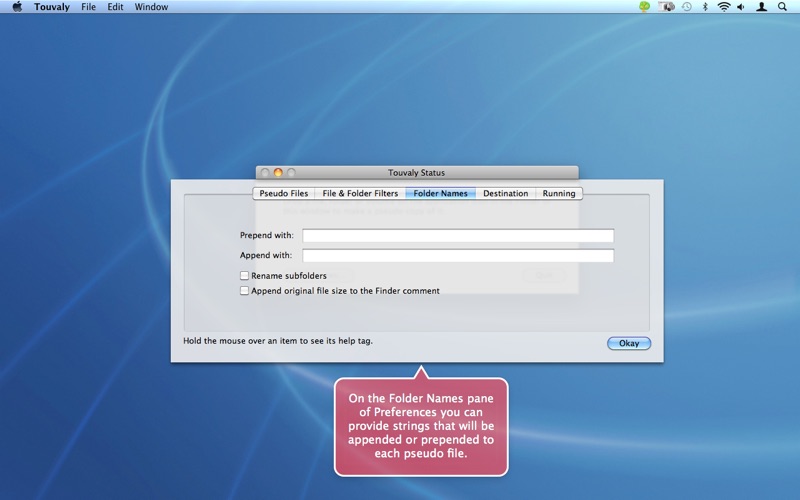Enable the Rename subfolders checkbox
The image size is (800, 500).
244,276
